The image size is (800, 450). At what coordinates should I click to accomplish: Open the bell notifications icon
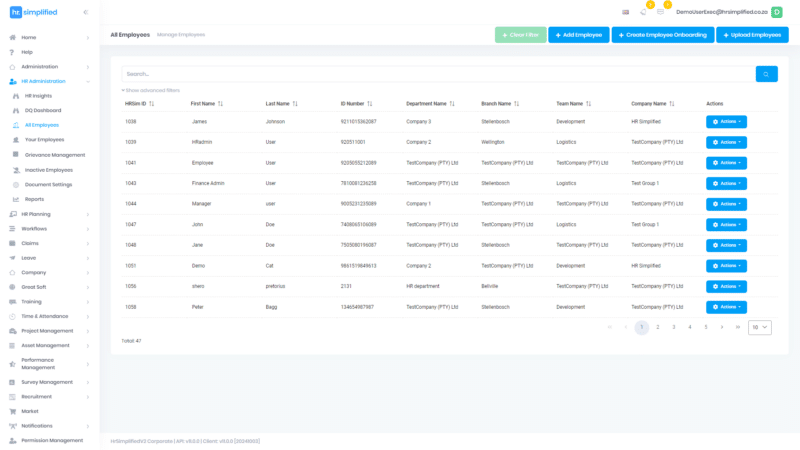643,12
